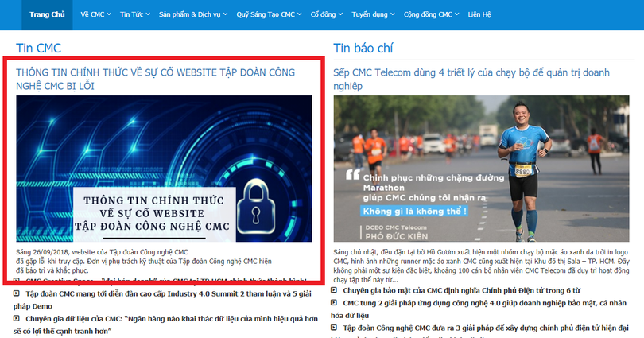Expand chevron beside Quỹ Sáng Tạo CMC
Viewport: 644px width, 338px height.
coord(300,14)
